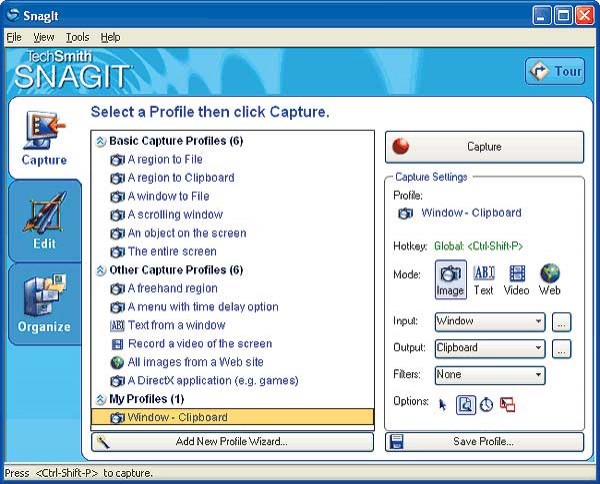Toggle multiple area capture option icon
This screenshot has width=600, height=484.
coord(507,405)
